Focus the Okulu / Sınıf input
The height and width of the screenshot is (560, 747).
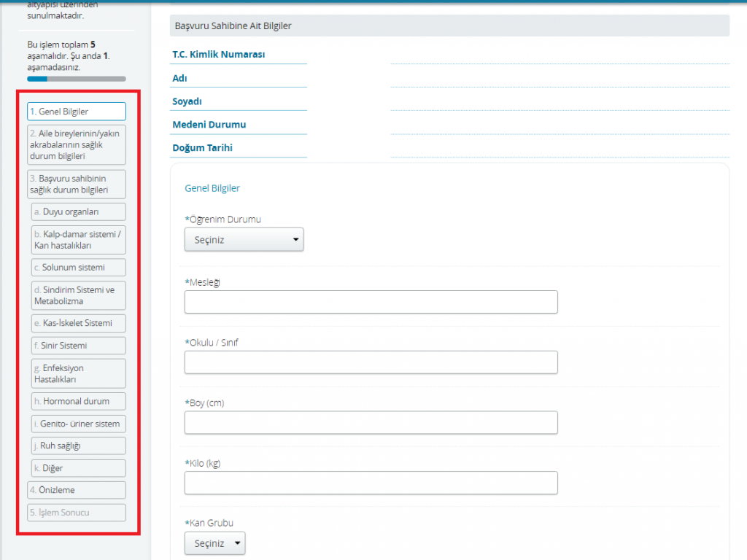[x=371, y=362]
